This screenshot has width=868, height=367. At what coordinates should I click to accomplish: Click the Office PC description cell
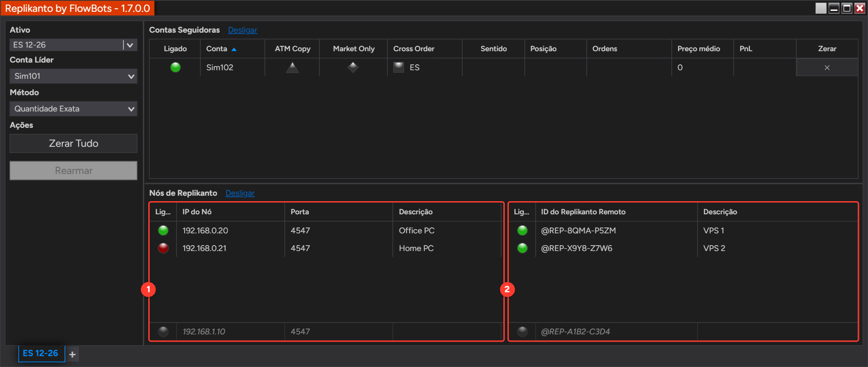pos(447,231)
